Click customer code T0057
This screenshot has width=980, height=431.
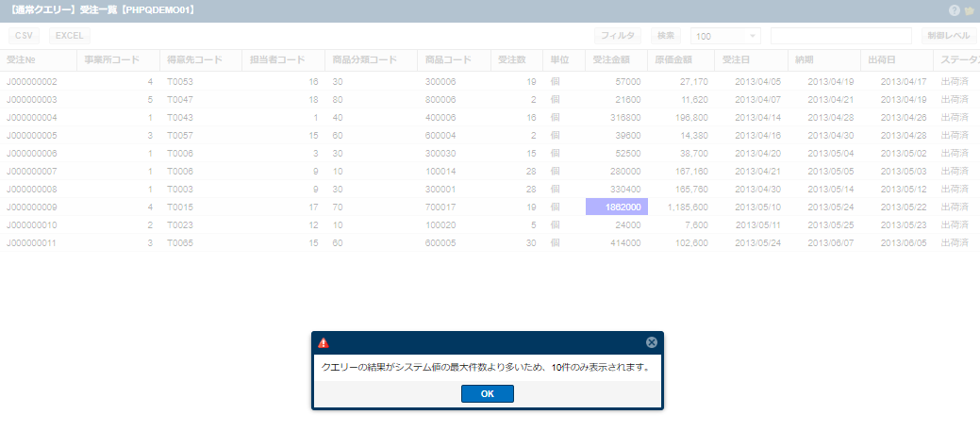pyautogui.click(x=180, y=136)
